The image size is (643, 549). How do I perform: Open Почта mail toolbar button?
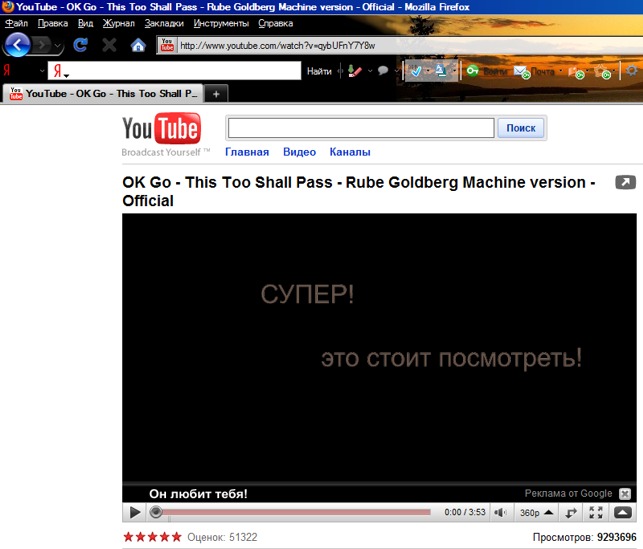(x=534, y=71)
